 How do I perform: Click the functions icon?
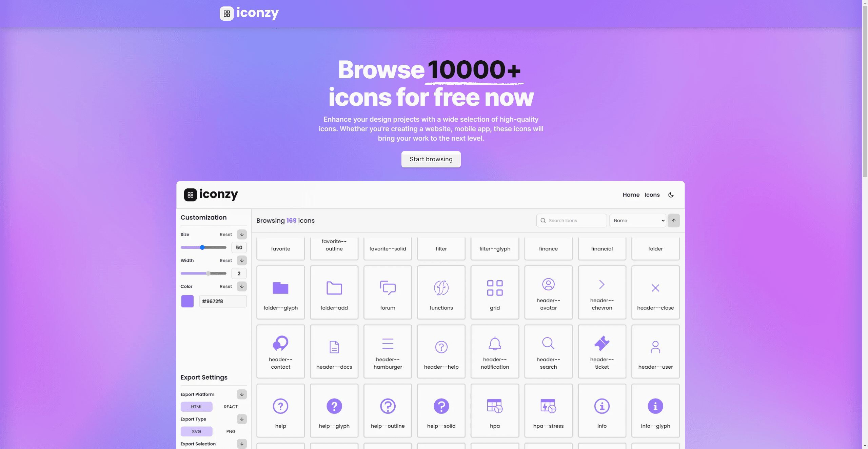(441, 292)
